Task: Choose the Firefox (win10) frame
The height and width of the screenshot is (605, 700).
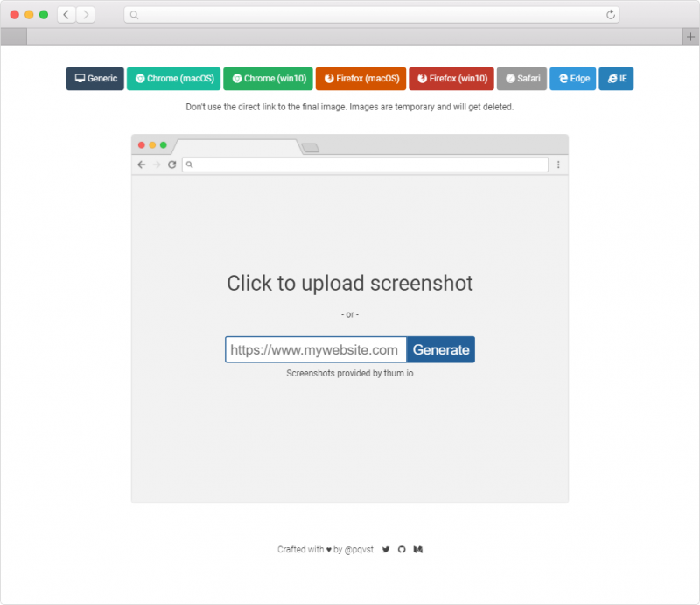Action: pos(451,79)
